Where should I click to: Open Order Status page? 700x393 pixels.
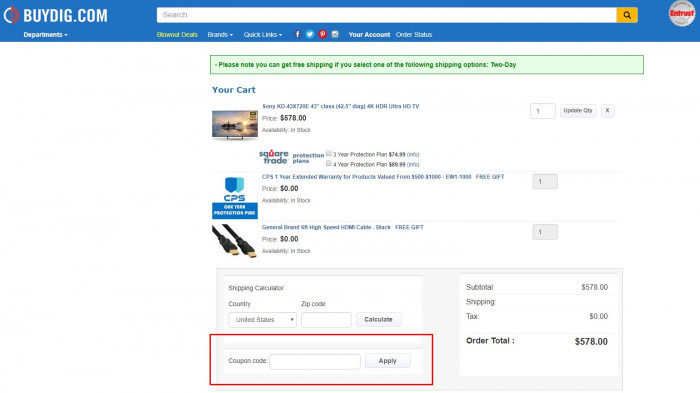tap(414, 34)
